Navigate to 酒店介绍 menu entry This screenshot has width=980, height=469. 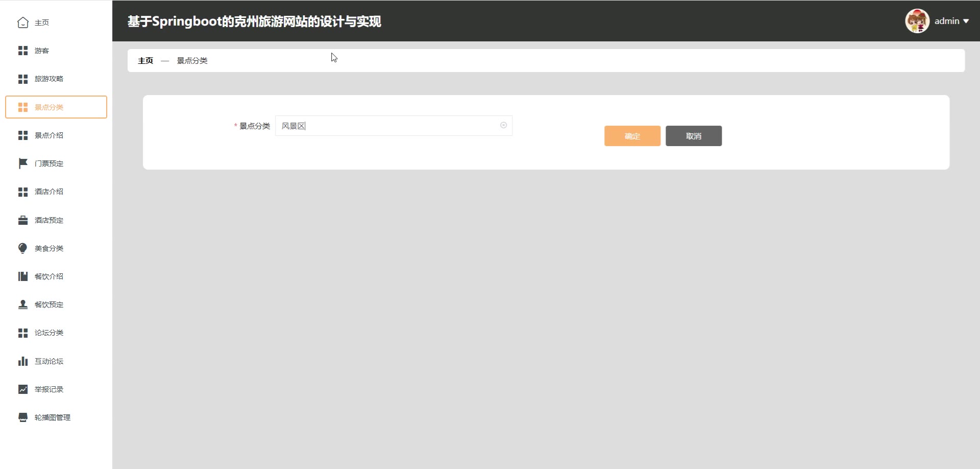(x=56, y=192)
